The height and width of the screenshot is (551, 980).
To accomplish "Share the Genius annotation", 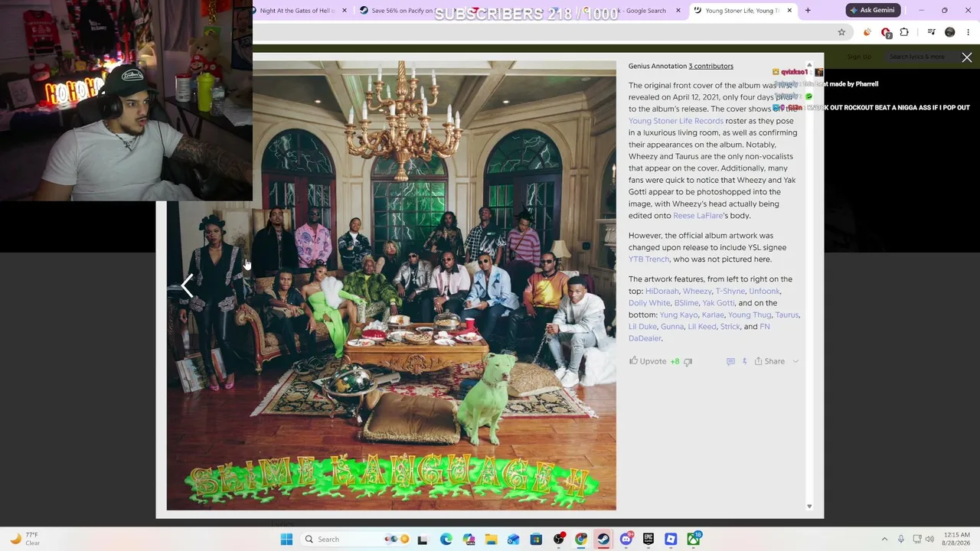I will [769, 361].
